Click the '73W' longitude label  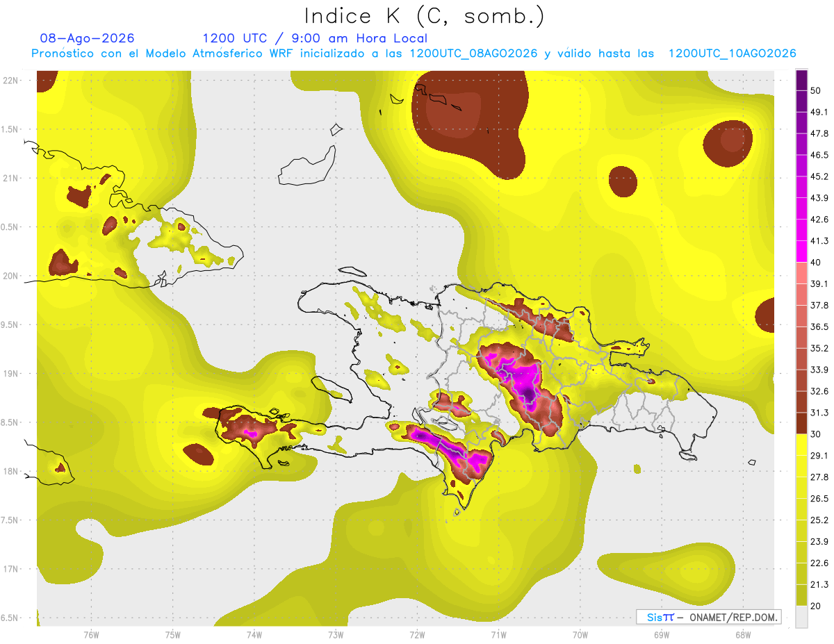click(336, 634)
